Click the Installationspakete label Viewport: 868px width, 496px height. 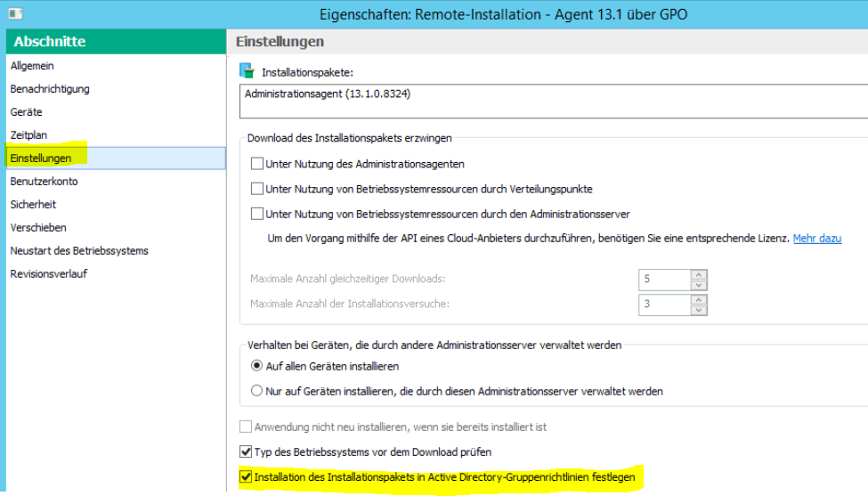point(307,72)
